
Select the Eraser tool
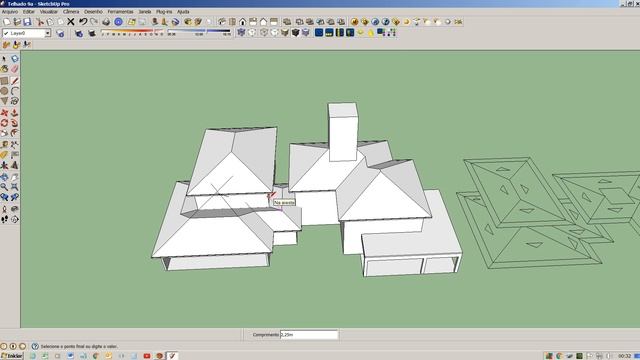(x=15, y=69)
